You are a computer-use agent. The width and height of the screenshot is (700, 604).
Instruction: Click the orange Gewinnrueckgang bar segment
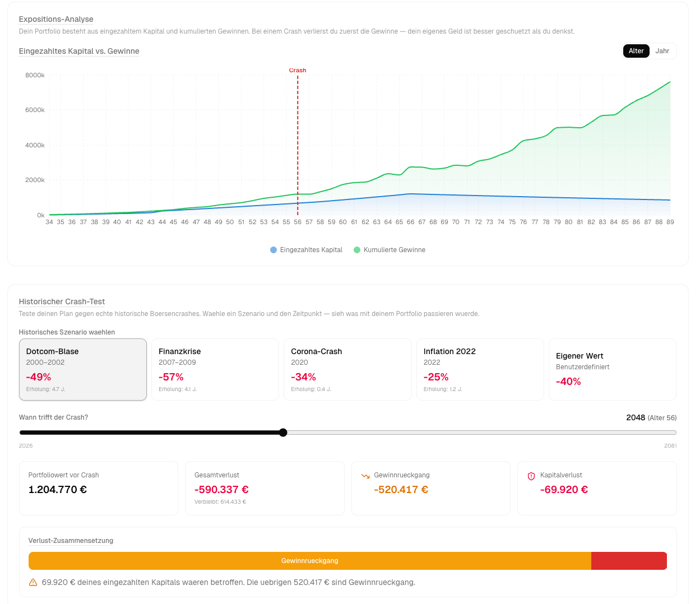click(309, 561)
